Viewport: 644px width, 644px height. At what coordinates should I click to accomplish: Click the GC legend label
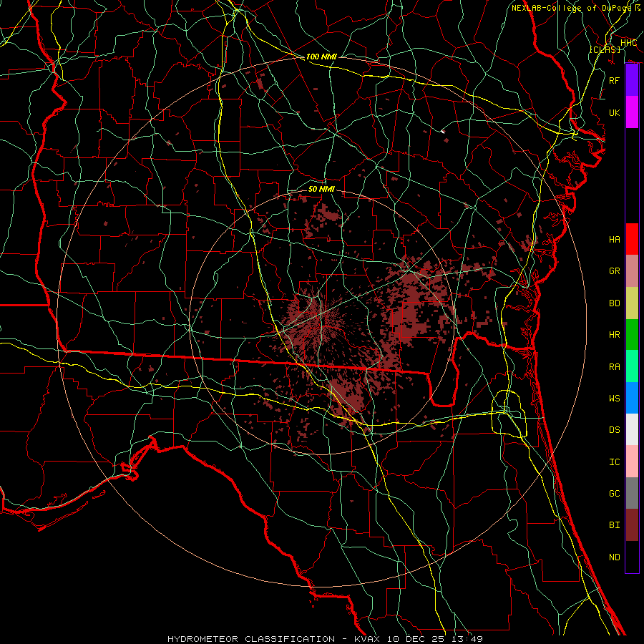[x=615, y=493]
